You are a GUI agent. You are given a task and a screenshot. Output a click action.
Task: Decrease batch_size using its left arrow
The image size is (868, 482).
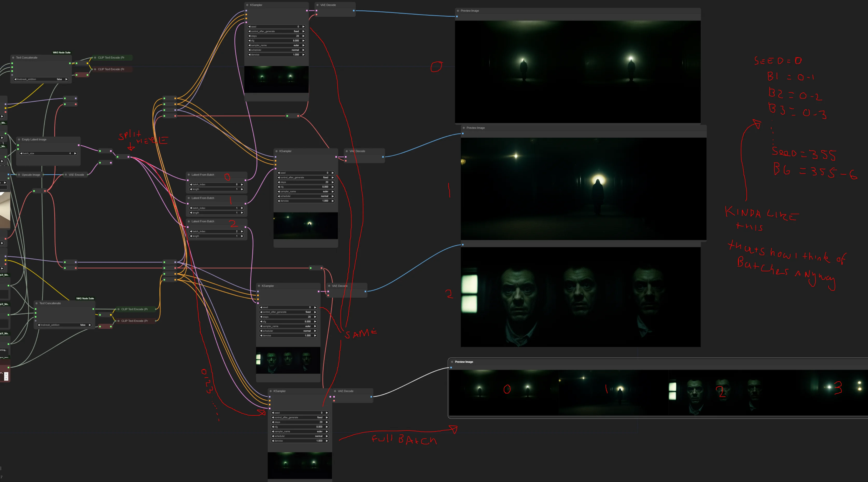(x=21, y=154)
